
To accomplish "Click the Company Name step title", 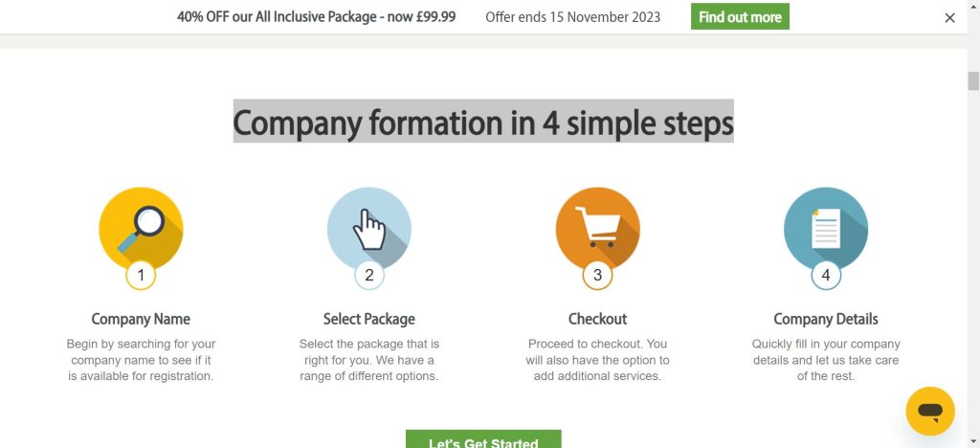I will (141, 319).
